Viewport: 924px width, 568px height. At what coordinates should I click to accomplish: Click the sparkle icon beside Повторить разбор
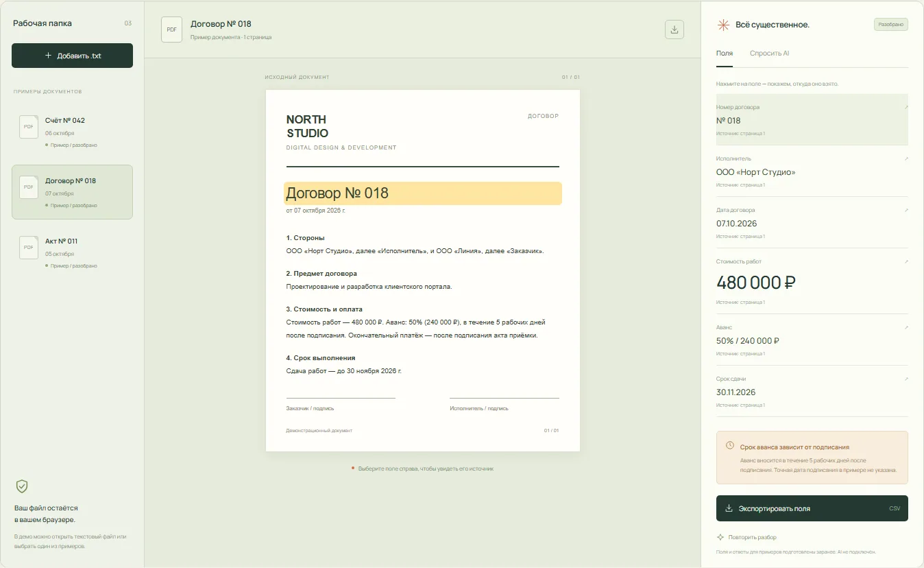pos(720,537)
